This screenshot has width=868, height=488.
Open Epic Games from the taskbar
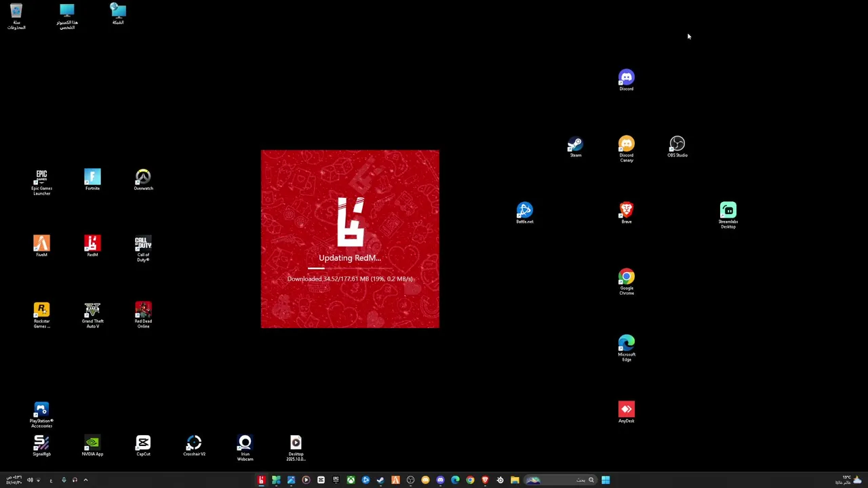(336, 480)
